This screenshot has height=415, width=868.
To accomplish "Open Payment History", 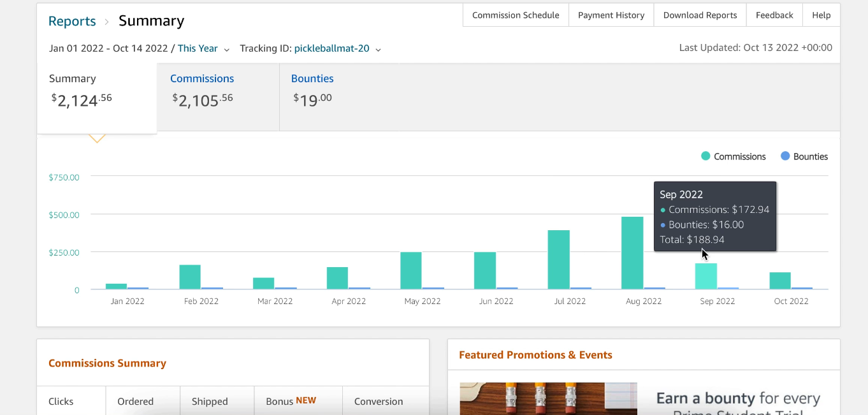I will (x=611, y=15).
